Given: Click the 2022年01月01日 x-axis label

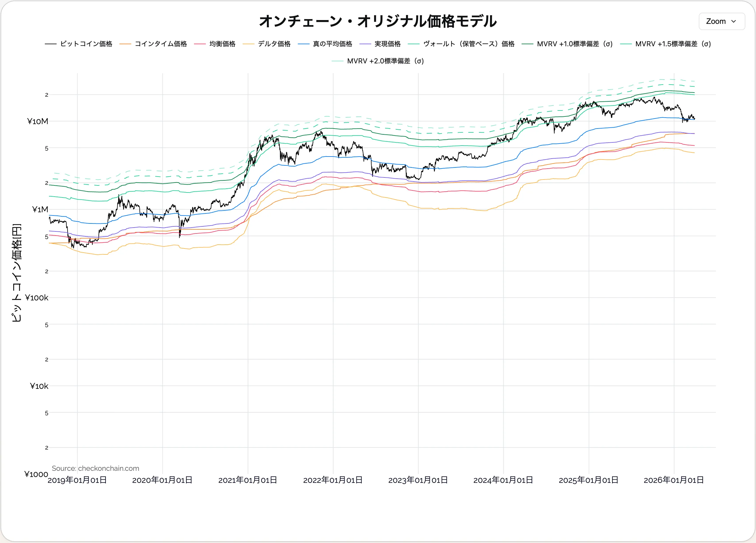Looking at the screenshot, I should [333, 480].
